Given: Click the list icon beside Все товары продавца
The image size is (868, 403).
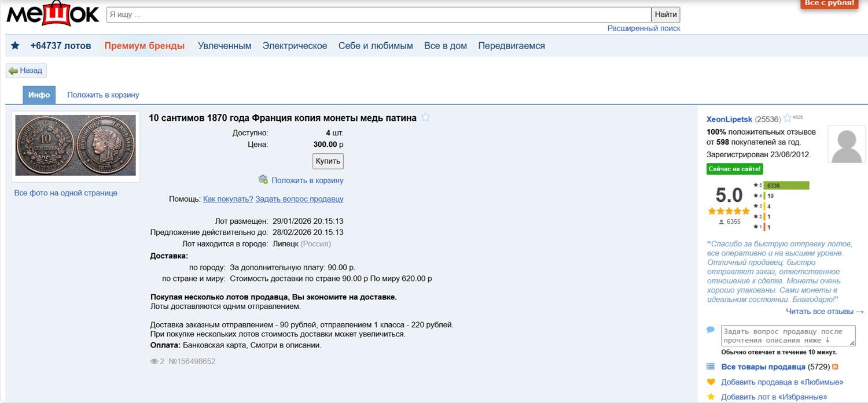Looking at the screenshot, I should coord(711,367).
